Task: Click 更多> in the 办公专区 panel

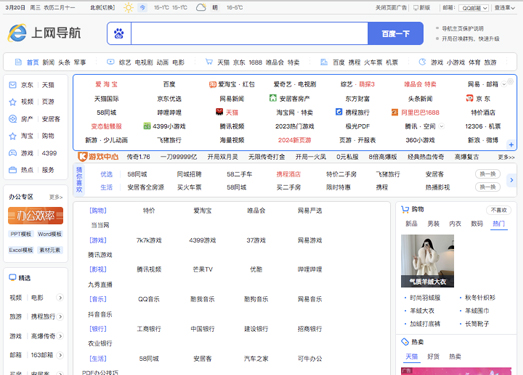Action: pyautogui.click(x=56, y=197)
